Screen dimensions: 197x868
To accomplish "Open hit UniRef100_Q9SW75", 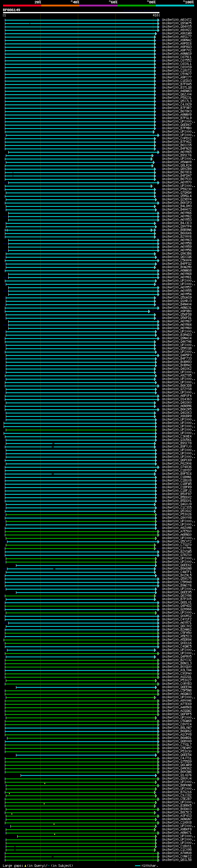I will pyautogui.click(x=177, y=23).
